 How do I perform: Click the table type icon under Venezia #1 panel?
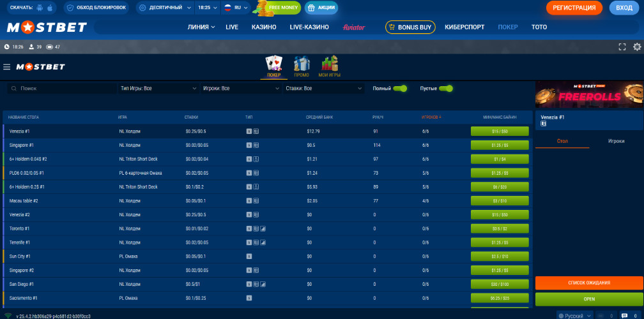point(543,123)
